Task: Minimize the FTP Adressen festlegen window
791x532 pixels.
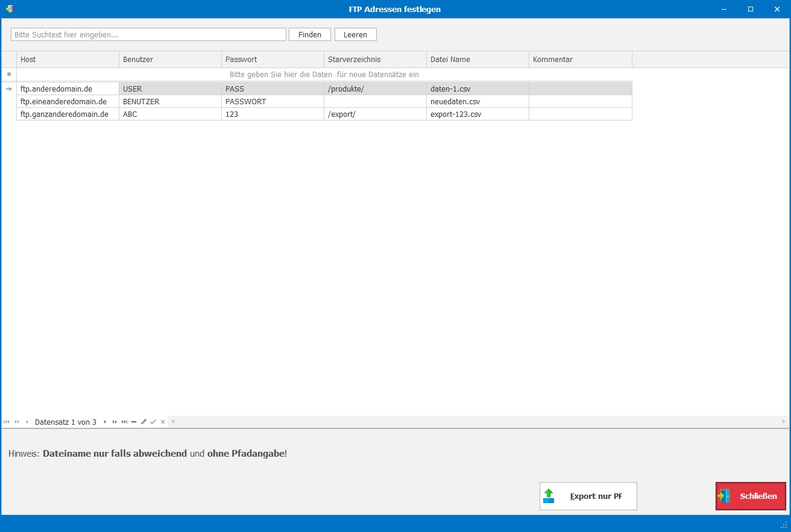Action: pyautogui.click(x=724, y=9)
